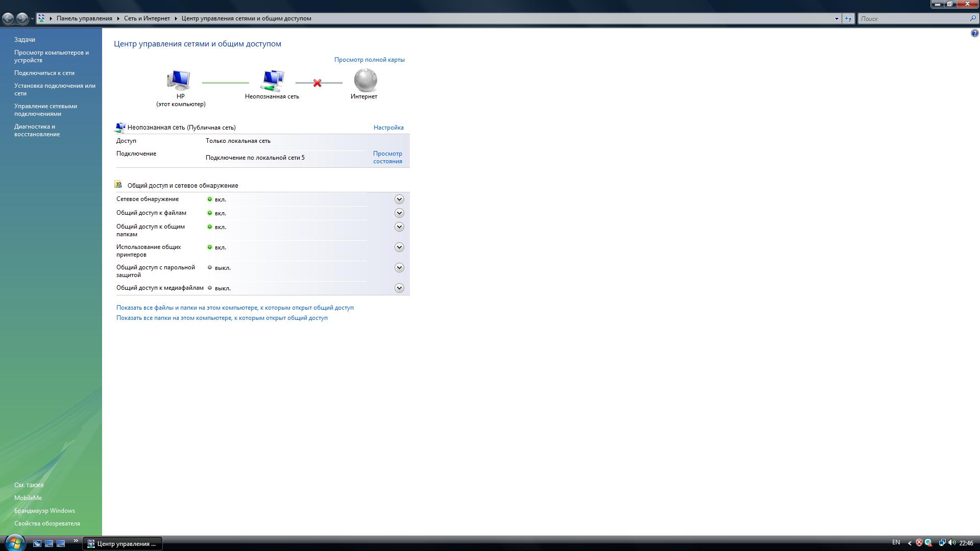
Task: Click 'Сеть и Интернет' breadcrumb item
Action: click(x=147, y=18)
